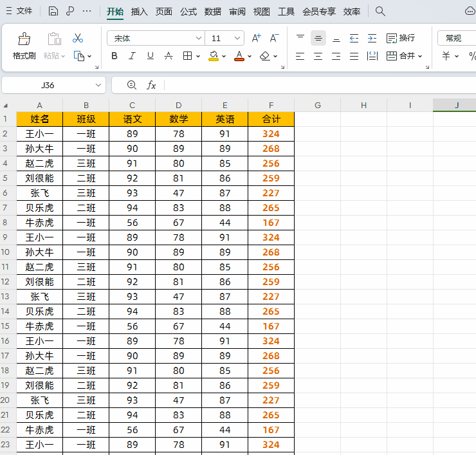
Task: Click the Strikethrough text icon
Action: [x=169, y=56]
